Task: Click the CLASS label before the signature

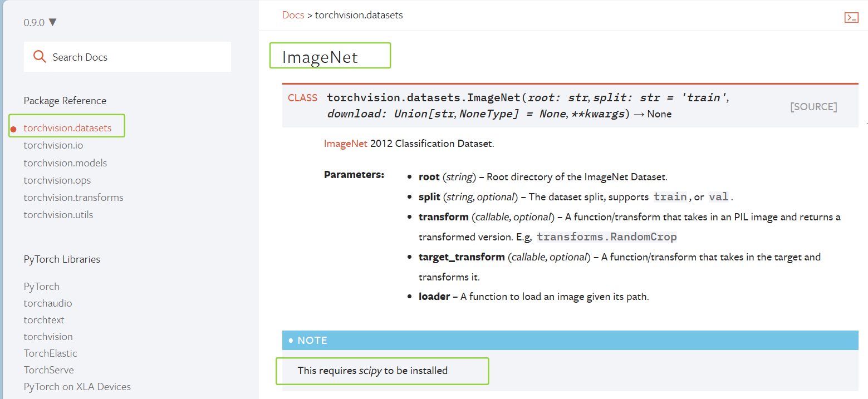Action: click(302, 98)
